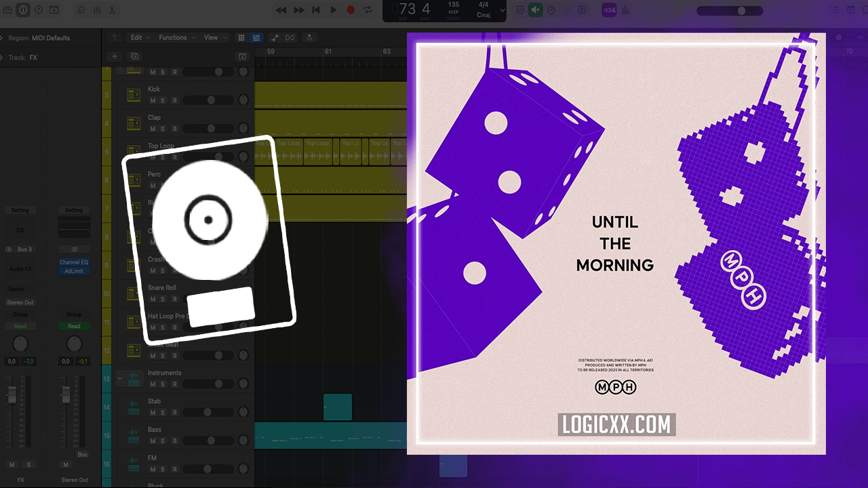
Task: Click the Stab track instrument icon
Action: pyautogui.click(x=134, y=408)
